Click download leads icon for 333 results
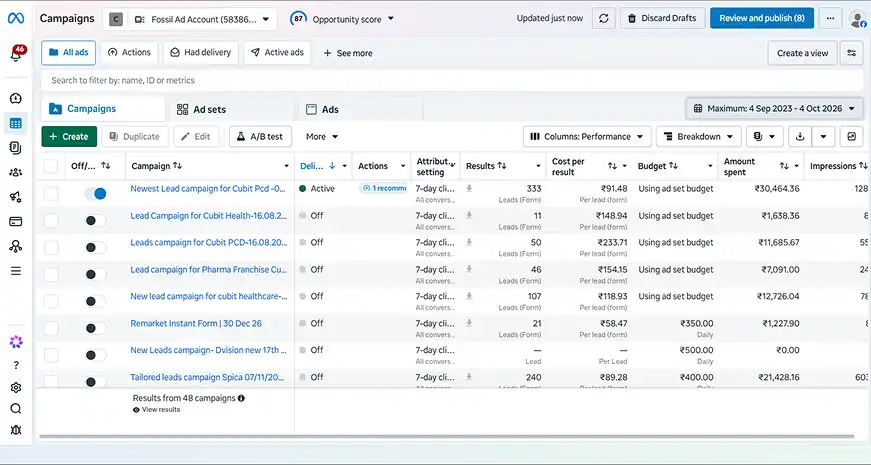871x465 pixels. [x=469, y=188]
